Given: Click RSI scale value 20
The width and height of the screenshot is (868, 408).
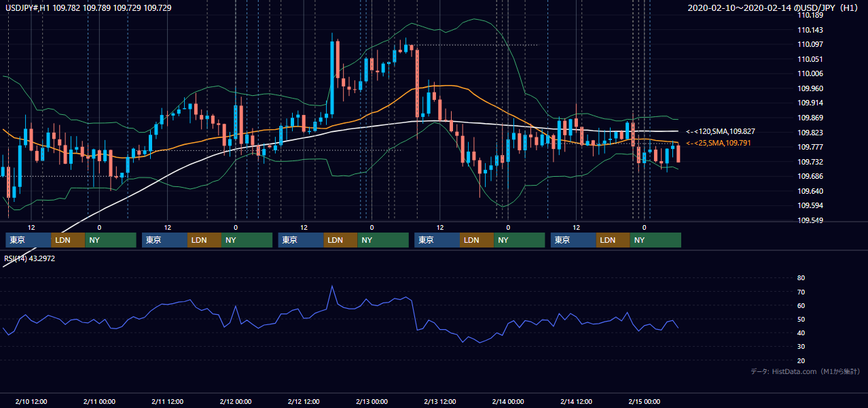Looking at the screenshot, I should click(801, 360).
